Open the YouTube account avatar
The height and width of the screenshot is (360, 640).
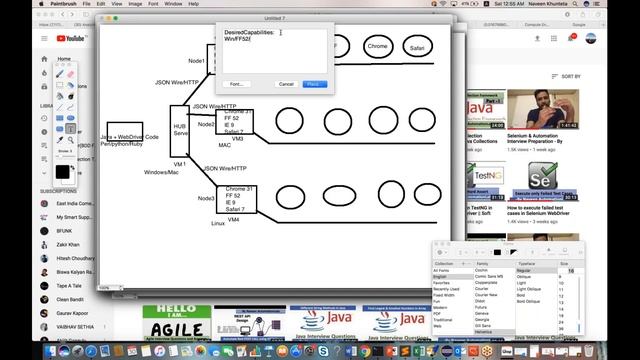[x=591, y=38]
